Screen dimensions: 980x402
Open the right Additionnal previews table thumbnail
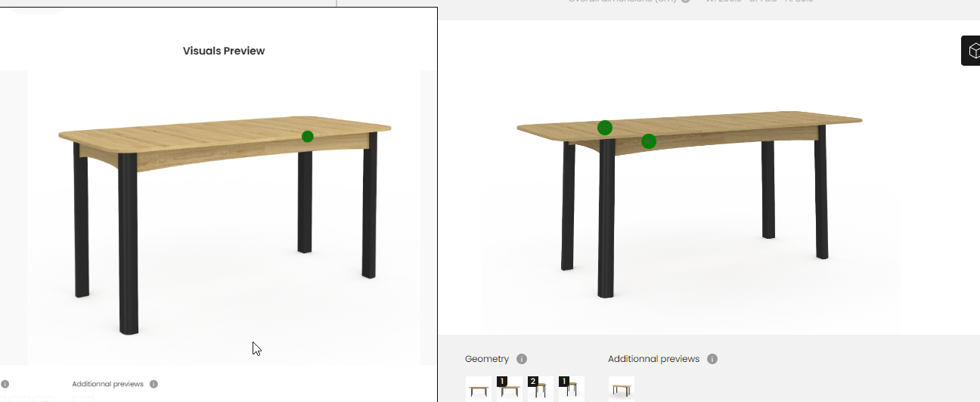(622, 388)
